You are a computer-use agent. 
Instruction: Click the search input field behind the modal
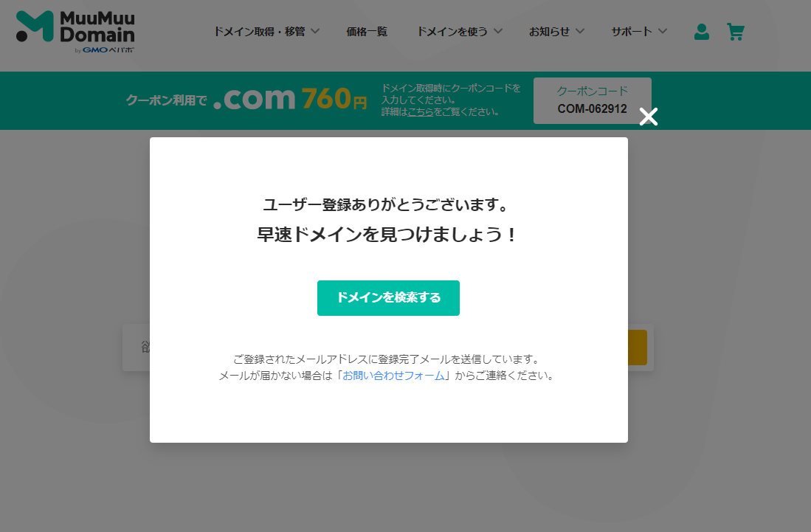pos(135,347)
